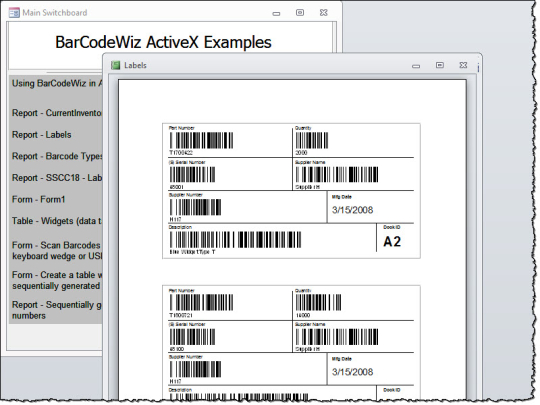This screenshot has width=540, height=405.
Task: Open Form - Create a table item
Action: [x=57, y=280]
